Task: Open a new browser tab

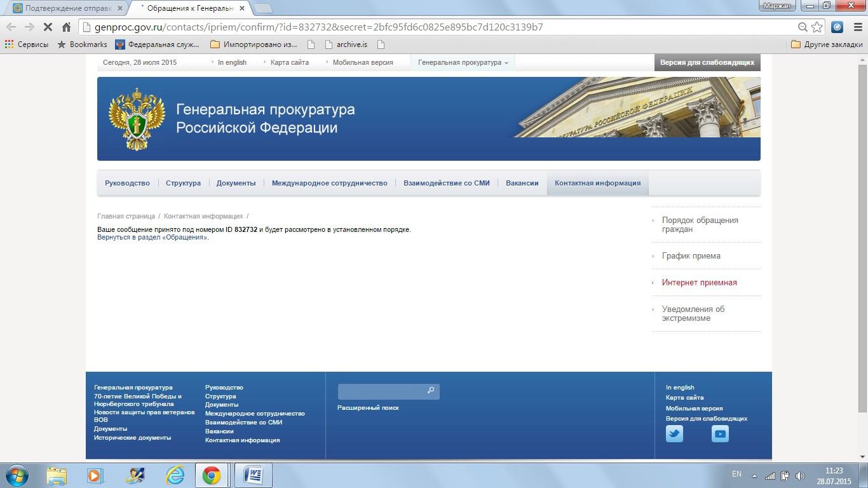Action: 262,8
